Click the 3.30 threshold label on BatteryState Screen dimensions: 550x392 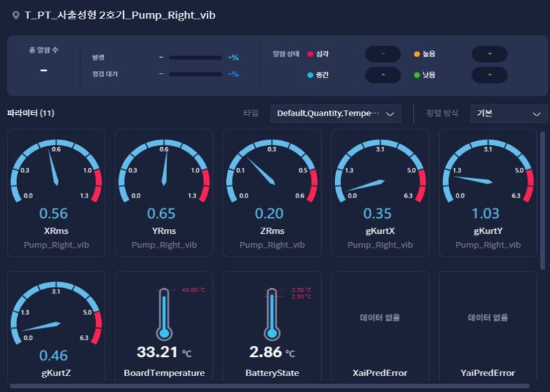point(301,290)
